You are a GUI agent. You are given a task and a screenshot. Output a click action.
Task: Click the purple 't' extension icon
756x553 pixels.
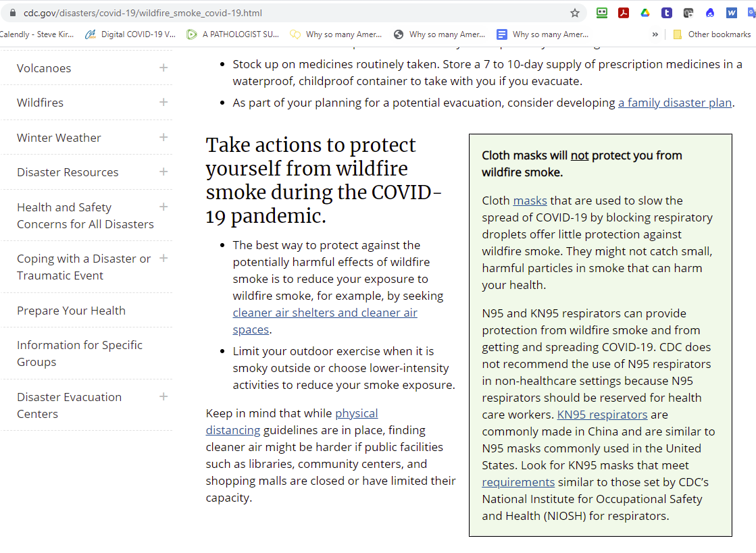point(667,13)
